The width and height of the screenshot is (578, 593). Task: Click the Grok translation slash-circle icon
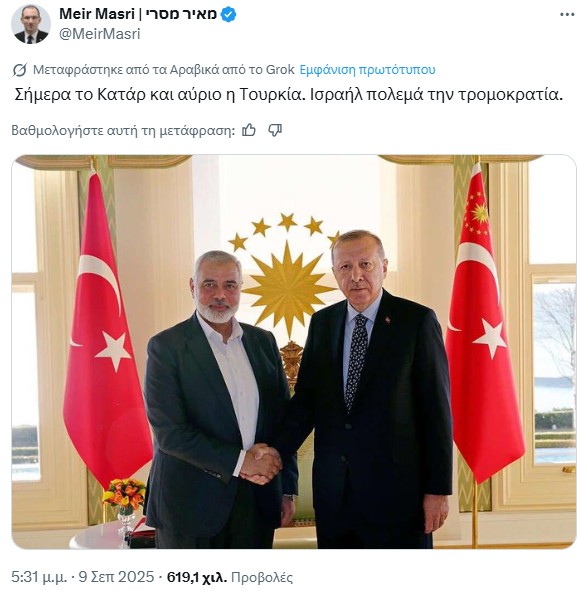click(20, 70)
